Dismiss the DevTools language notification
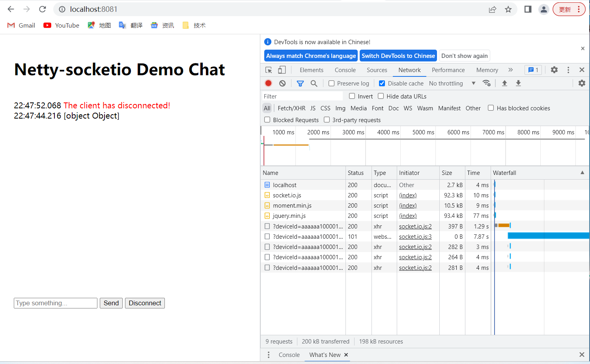Viewport: 590px width, 364px height. pyautogui.click(x=583, y=48)
